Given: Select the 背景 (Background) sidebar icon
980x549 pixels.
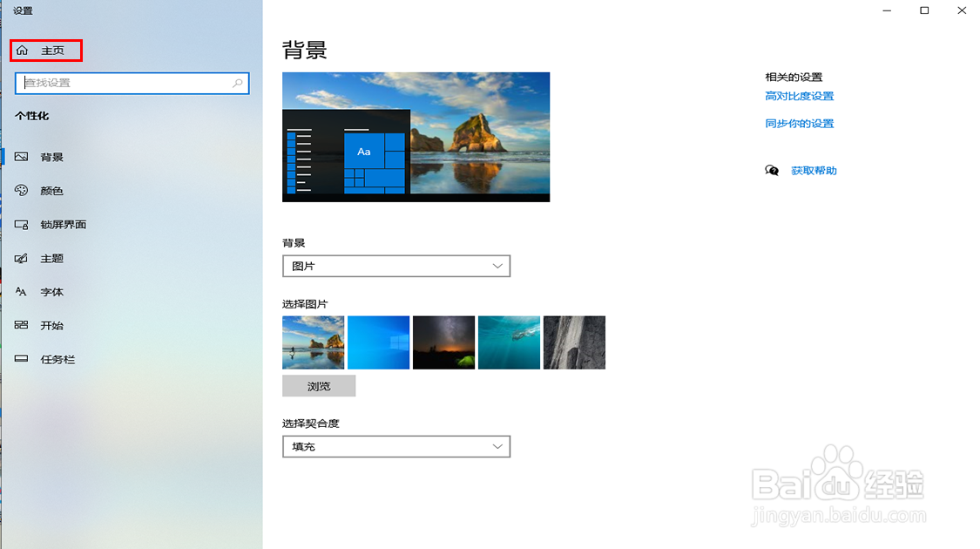Looking at the screenshot, I should 21,157.
